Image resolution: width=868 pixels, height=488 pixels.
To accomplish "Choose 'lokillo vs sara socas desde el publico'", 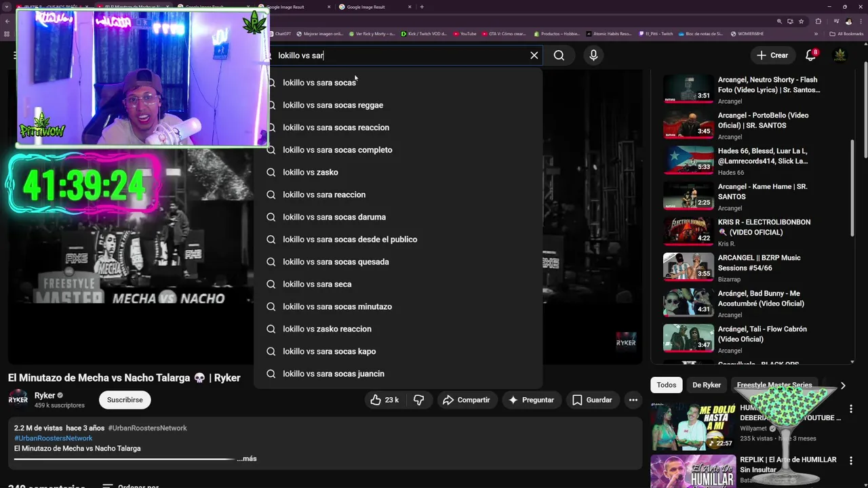I will pos(398,239).
